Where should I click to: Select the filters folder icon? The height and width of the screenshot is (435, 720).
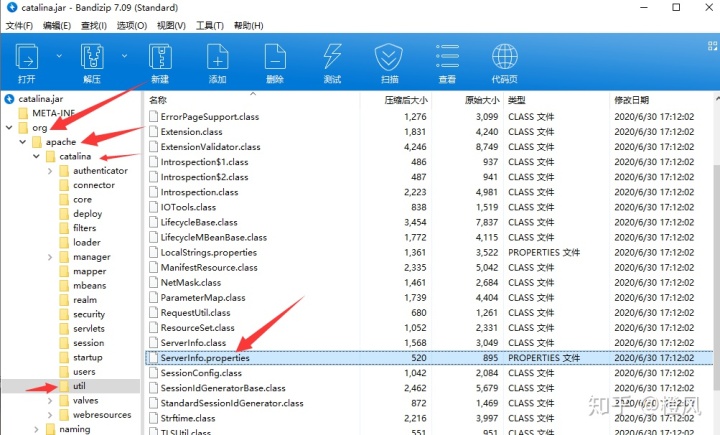[64, 228]
